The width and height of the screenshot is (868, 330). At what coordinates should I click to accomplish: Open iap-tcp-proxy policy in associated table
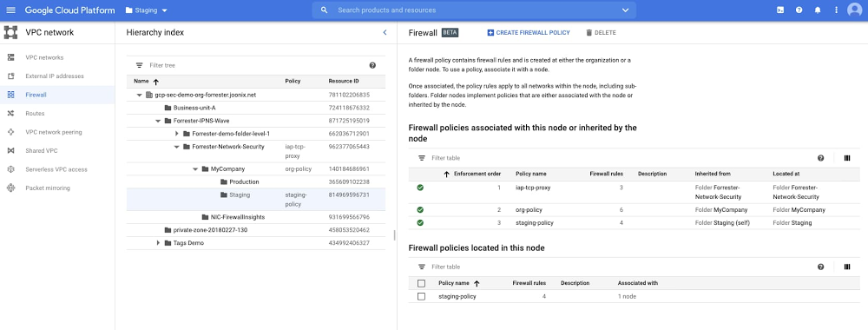pos(533,188)
